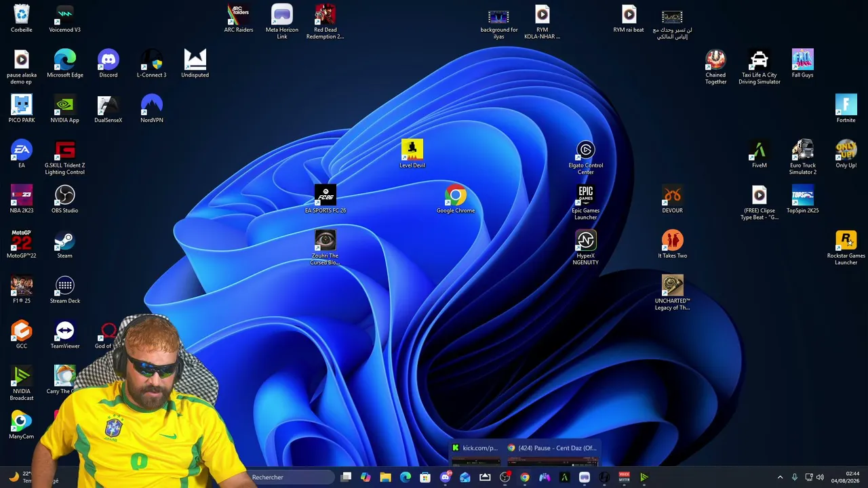Screen dimensions: 868x488
Task: Select the 'RYM rai beat' media file
Action: pos(629,19)
